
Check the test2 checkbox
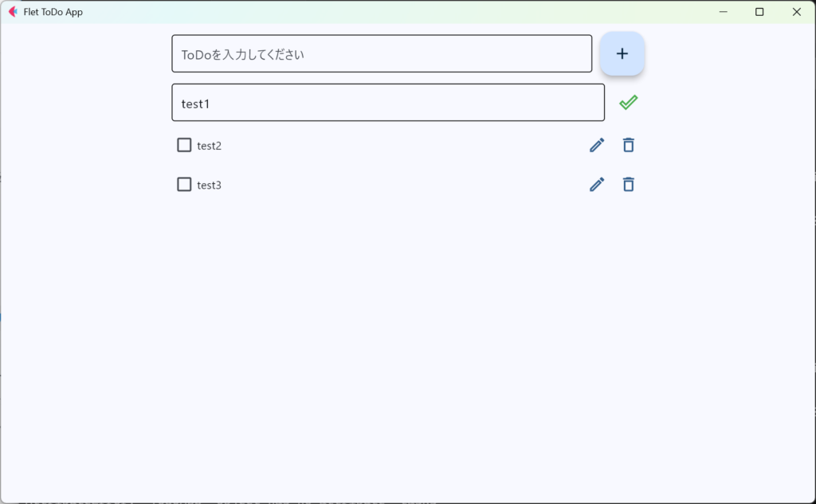tap(184, 145)
